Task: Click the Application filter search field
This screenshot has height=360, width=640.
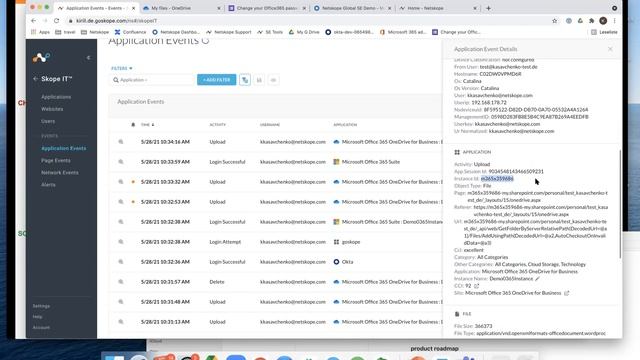Action: (152, 80)
